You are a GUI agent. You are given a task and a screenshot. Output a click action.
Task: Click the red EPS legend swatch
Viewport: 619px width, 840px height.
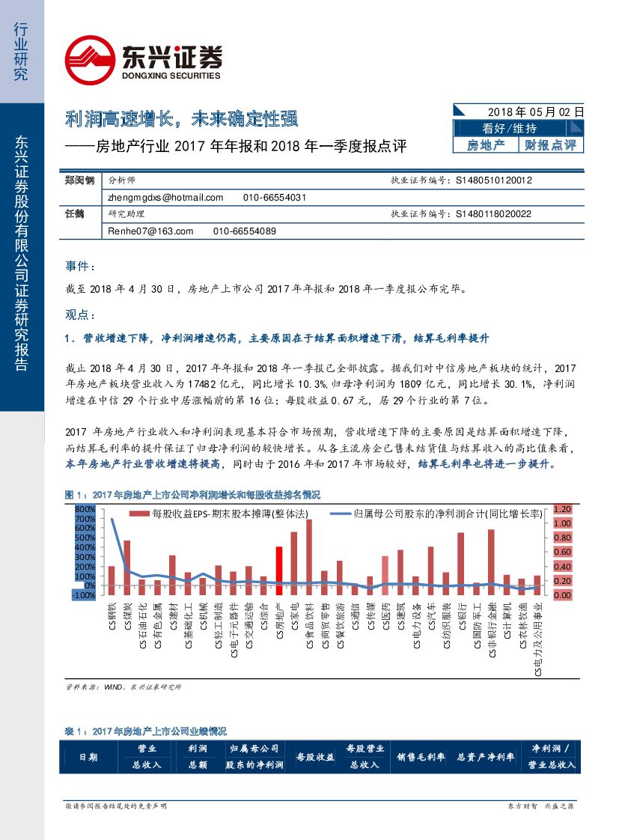138,514
